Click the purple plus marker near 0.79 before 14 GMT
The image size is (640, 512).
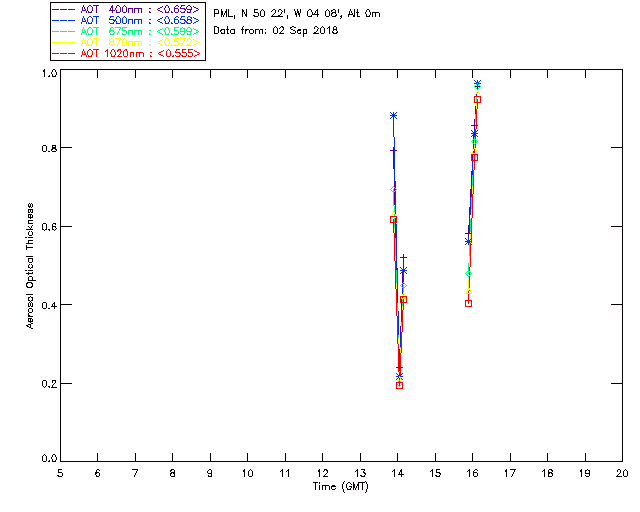pyautogui.click(x=393, y=151)
